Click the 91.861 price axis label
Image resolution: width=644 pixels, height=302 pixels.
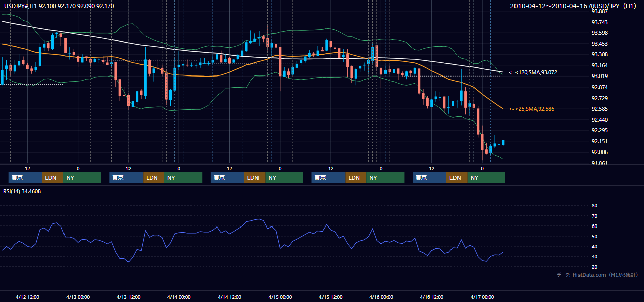tap(599, 163)
